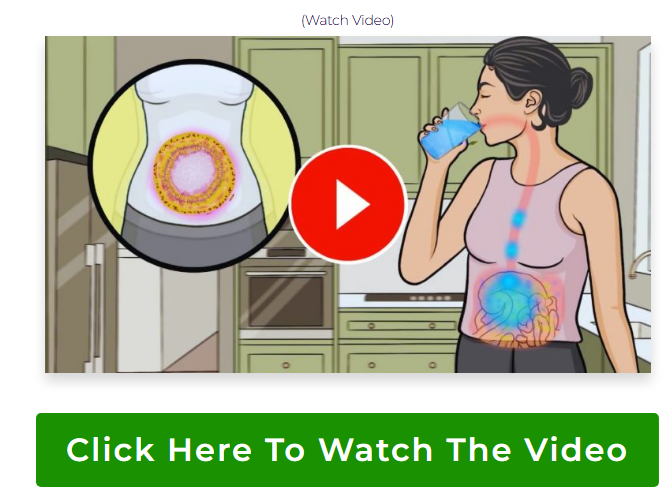The image size is (670, 498).
Task: Click the lower drawer with round knobs
Action: pos(402,326)
